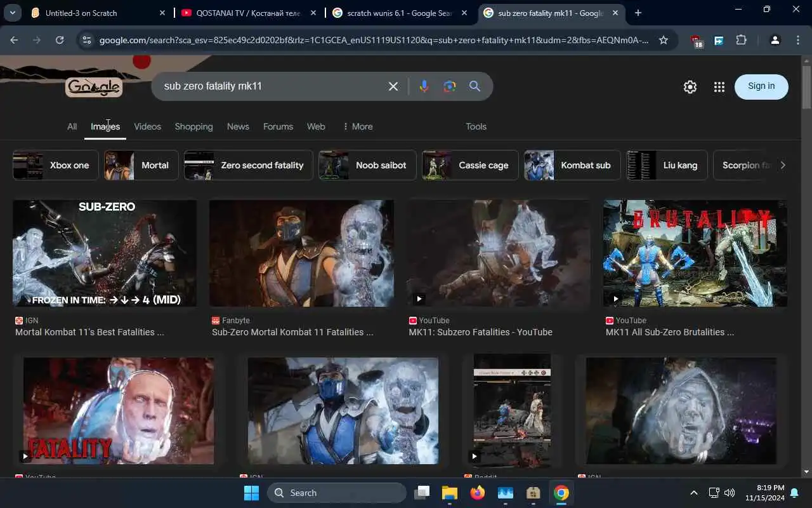Select the Videos tab

pyautogui.click(x=147, y=126)
